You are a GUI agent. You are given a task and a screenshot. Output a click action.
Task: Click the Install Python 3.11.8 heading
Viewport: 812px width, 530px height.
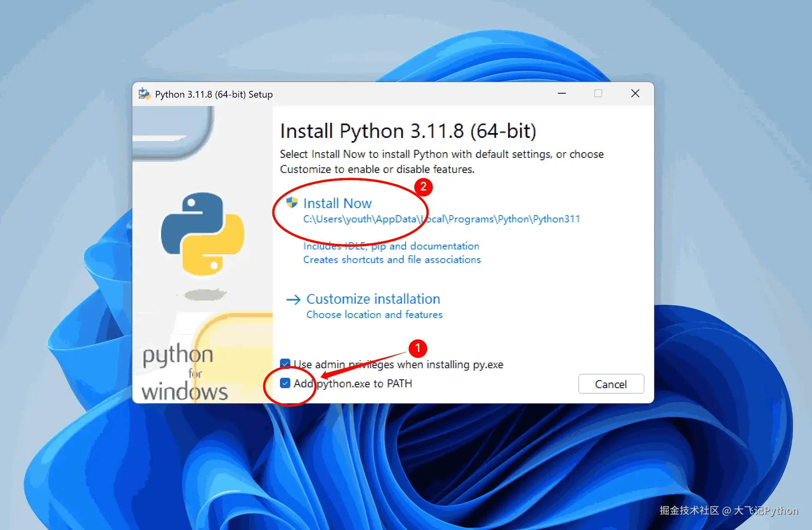408,131
